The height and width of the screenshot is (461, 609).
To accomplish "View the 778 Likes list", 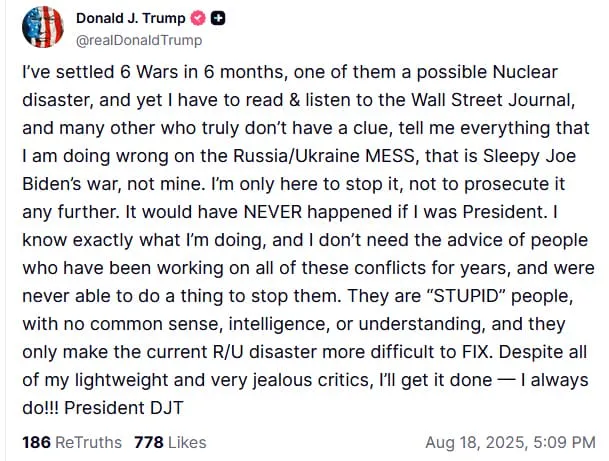I will tap(170, 442).
